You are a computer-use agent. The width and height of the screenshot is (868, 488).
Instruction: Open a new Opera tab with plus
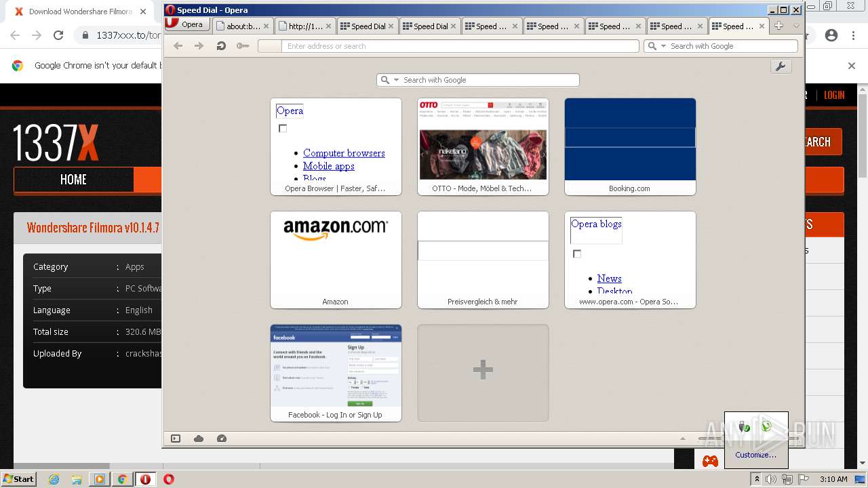(x=778, y=26)
